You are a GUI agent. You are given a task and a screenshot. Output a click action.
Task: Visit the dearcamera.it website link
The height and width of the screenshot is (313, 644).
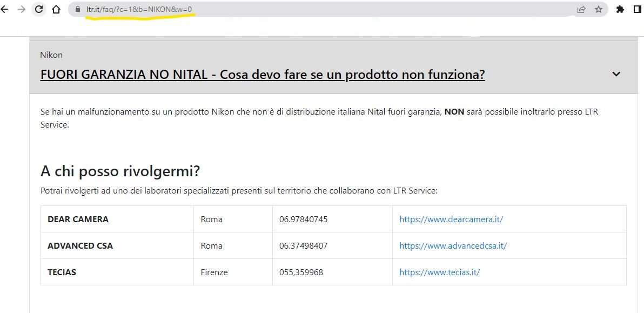pyautogui.click(x=451, y=219)
